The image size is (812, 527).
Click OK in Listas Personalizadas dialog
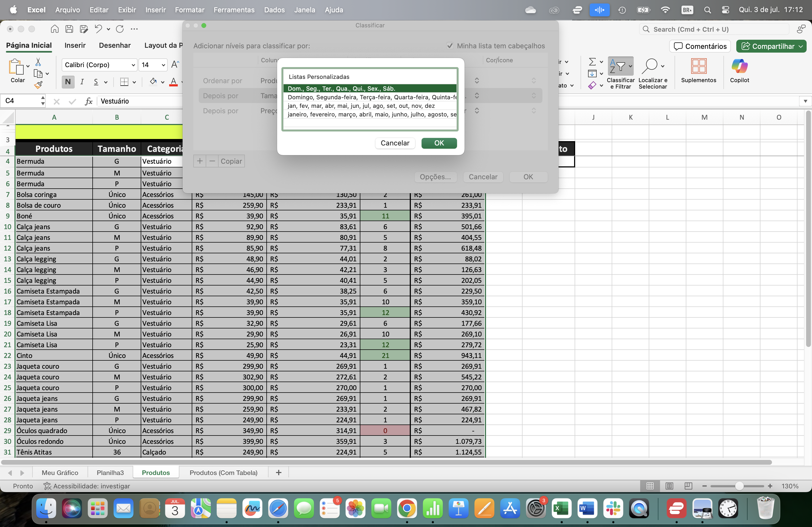click(x=439, y=143)
